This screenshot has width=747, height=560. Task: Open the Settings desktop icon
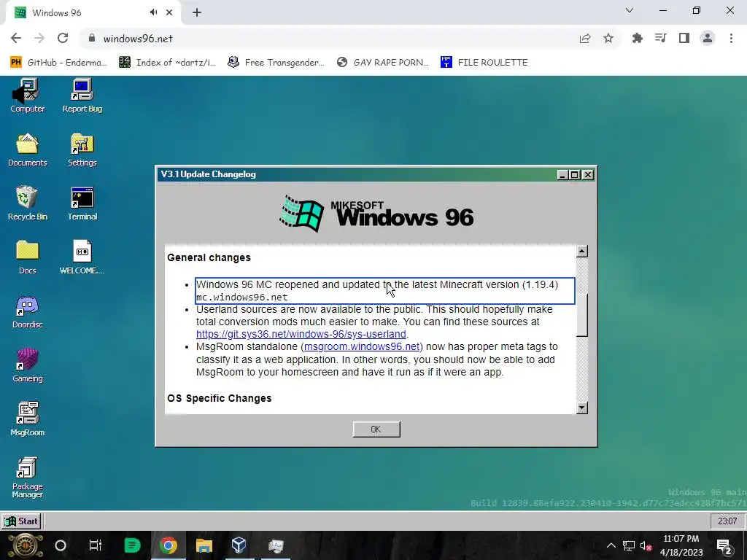(x=82, y=149)
